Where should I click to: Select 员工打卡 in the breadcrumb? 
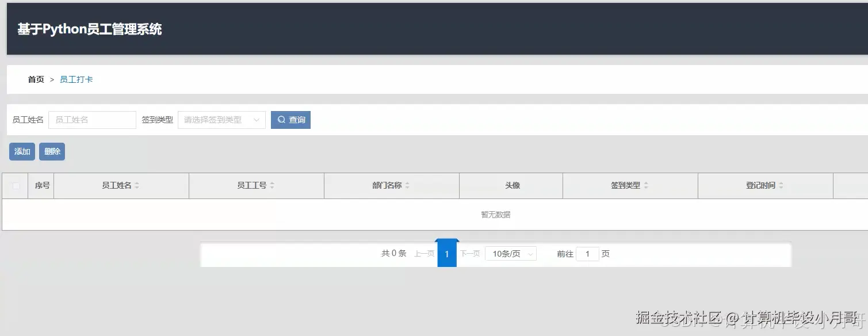tap(77, 79)
